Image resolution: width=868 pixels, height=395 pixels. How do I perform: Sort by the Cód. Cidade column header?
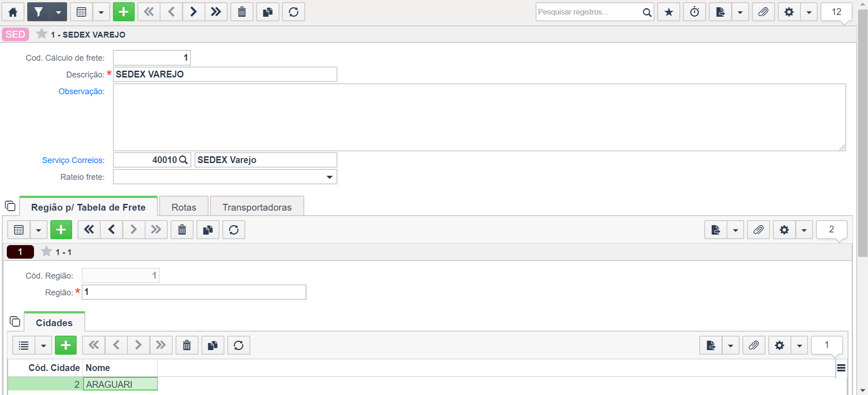point(46,368)
